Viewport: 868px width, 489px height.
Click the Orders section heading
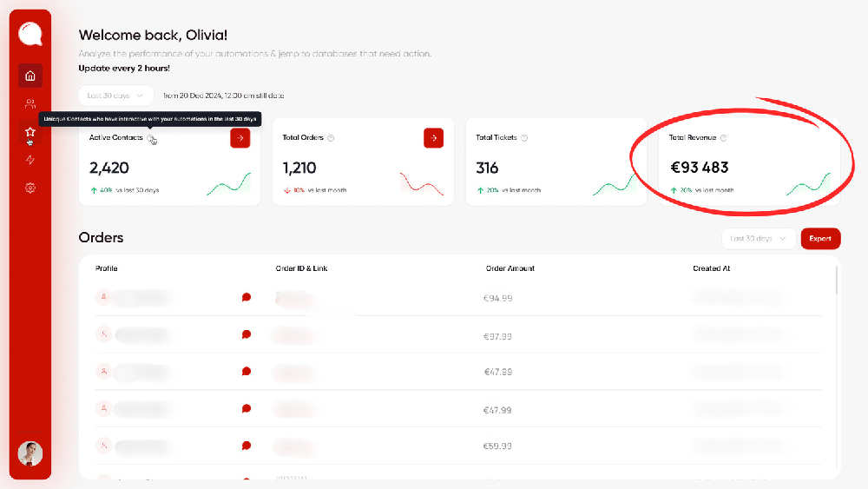[x=101, y=238]
